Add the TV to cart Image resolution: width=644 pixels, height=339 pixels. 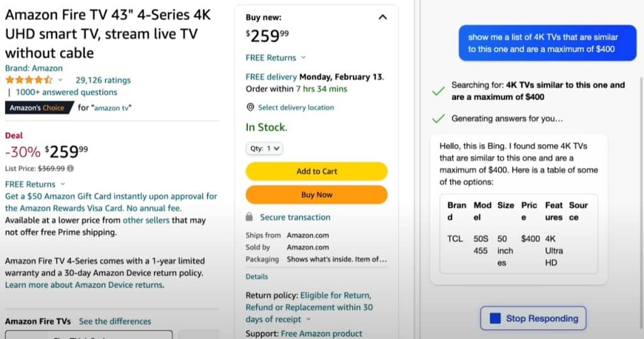tap(316, 171)
